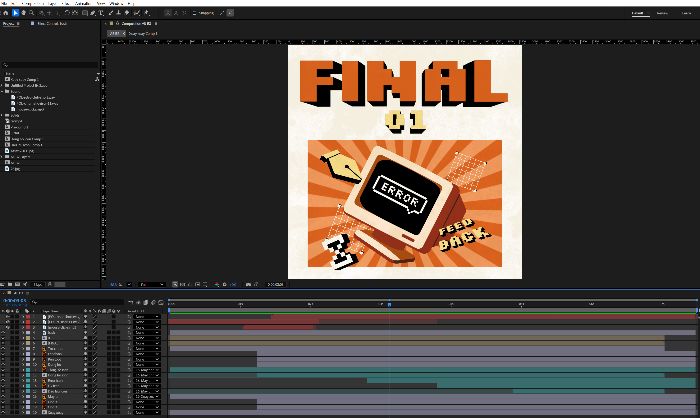Click the bit depth button in Project panel
This screenshot has height=418, width=700.
click(38, 284)
